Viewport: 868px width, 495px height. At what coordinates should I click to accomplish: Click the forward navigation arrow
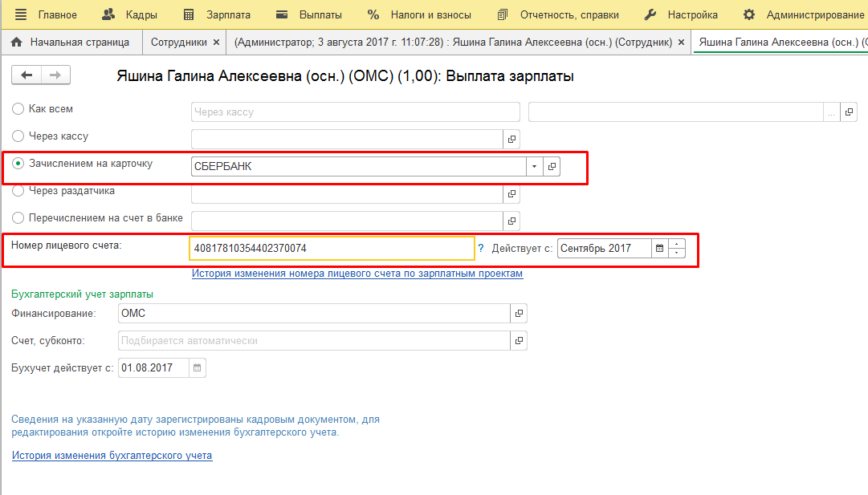[55, 75]
